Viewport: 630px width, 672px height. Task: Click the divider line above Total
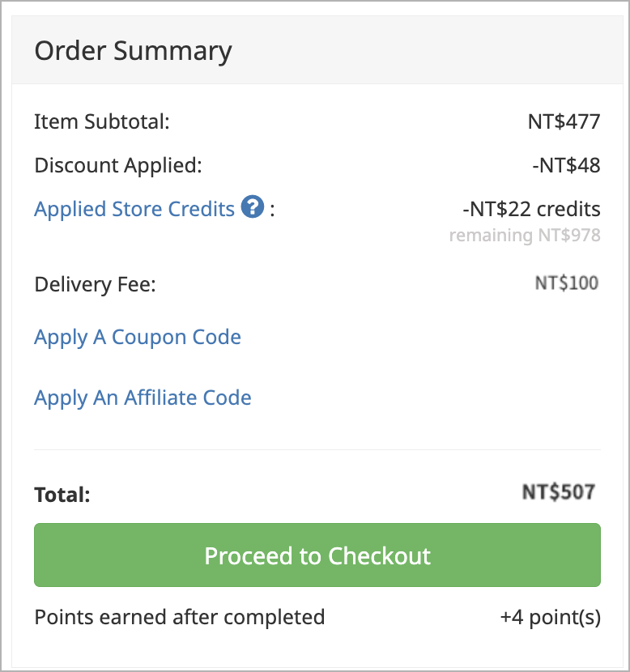[x=317, y=450]
